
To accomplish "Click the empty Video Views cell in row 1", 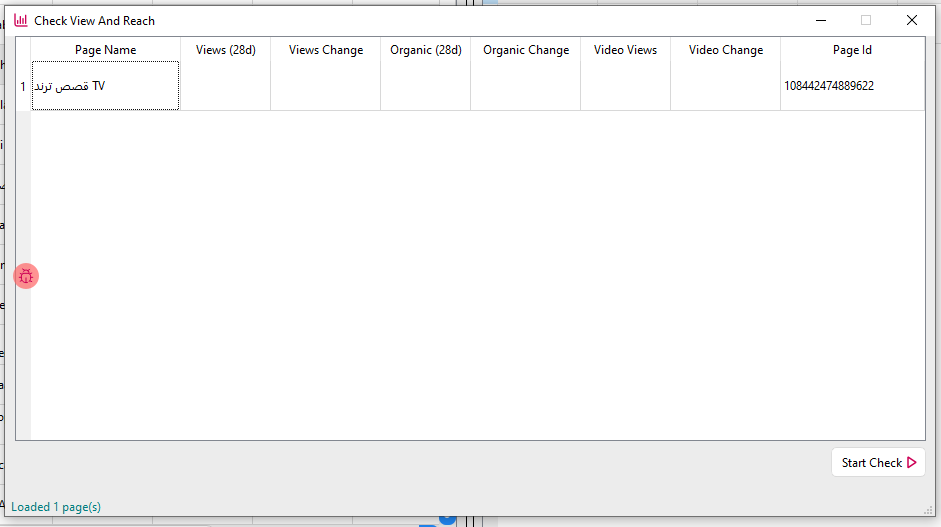I will (x=625, y=86).
